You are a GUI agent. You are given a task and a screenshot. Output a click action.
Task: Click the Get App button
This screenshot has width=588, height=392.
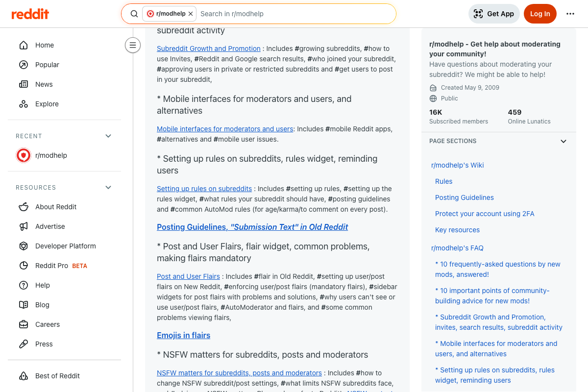[494, 14]
